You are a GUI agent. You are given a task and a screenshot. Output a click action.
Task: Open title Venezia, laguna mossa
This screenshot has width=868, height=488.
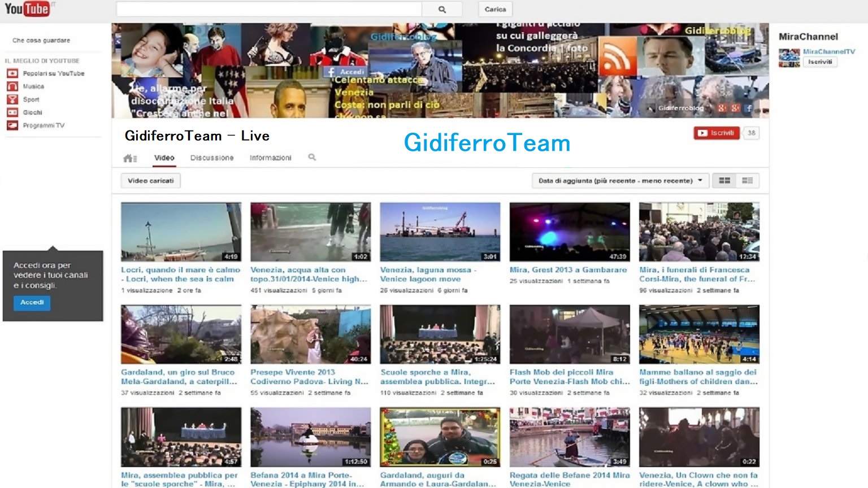point(428,274)
